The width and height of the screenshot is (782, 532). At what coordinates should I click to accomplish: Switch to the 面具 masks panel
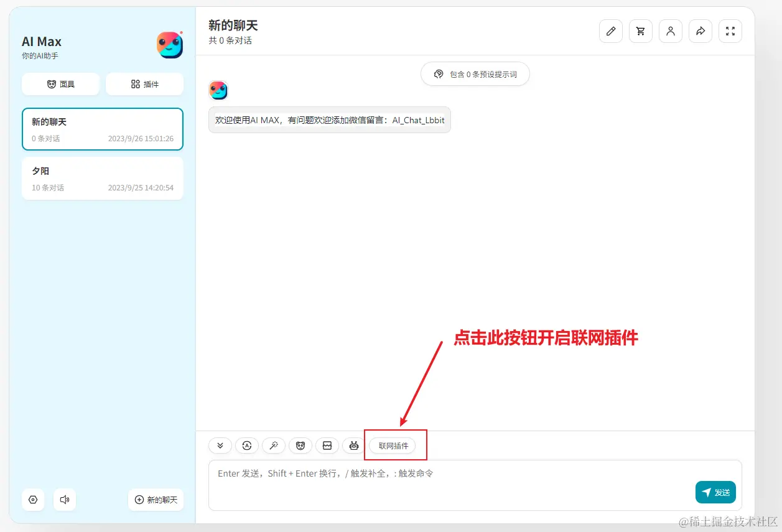pos(60,84)
